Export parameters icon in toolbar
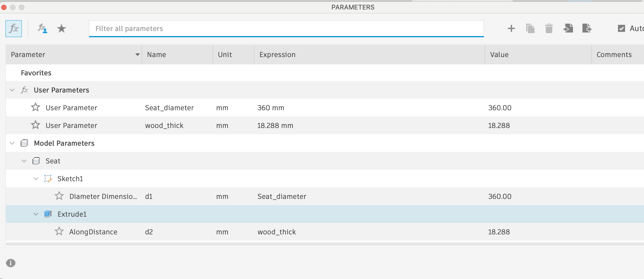The height and width of the screenshot is (279, 644). click(x=587, y=28)
